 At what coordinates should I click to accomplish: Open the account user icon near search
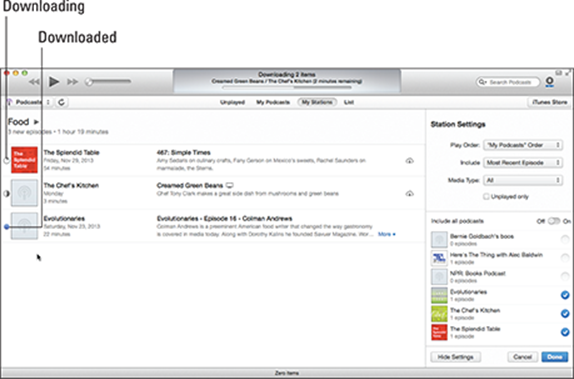[549, 82]
